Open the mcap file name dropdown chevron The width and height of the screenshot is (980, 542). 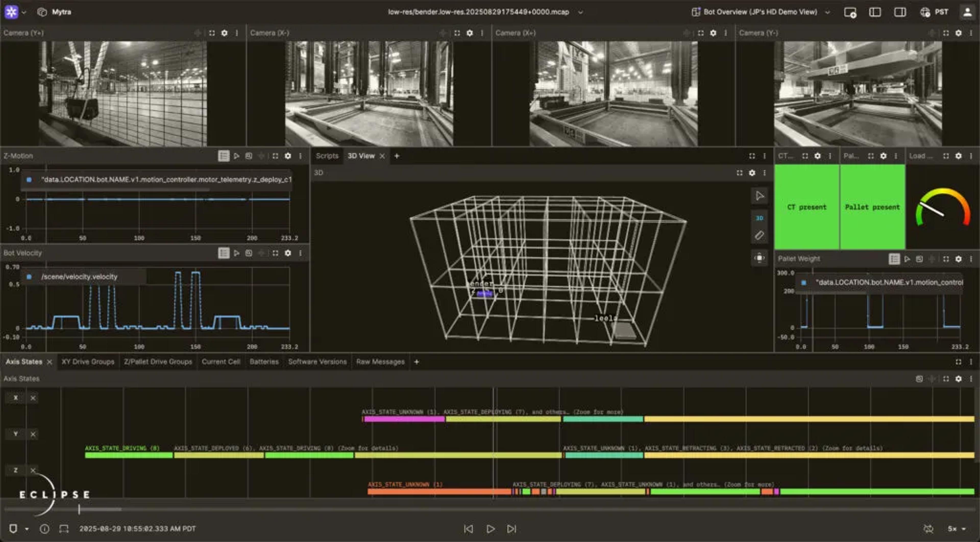(x=581, y=12)
